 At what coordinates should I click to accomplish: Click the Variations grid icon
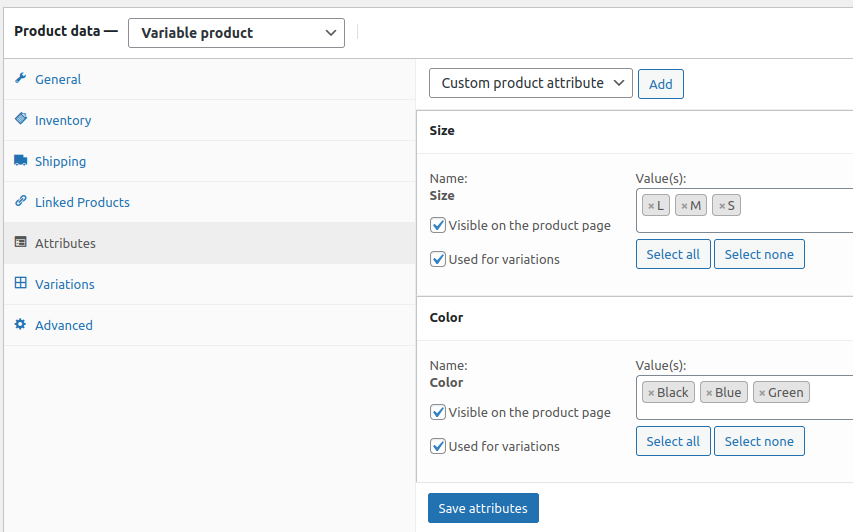coord(21,283)
